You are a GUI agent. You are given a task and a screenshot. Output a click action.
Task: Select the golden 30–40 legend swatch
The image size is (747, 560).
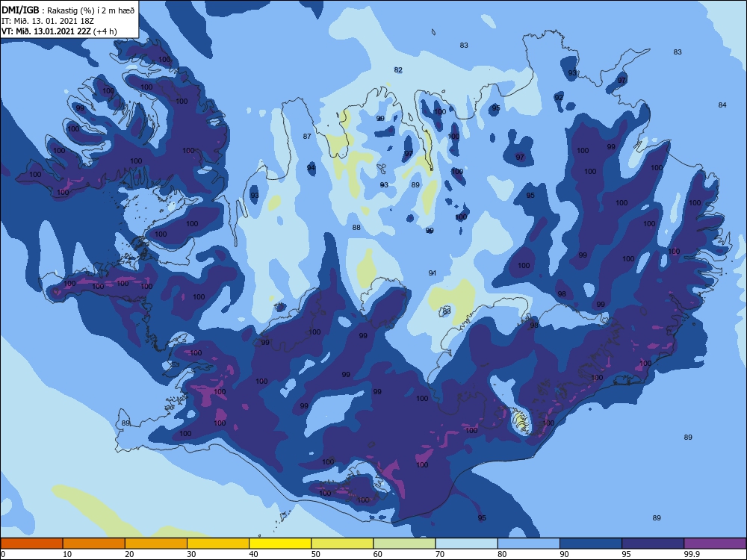point(218,544)
